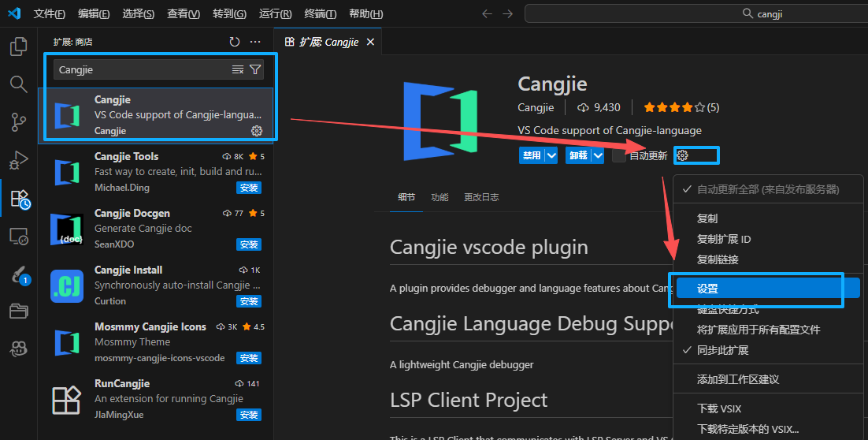Click the VS Code logo icon
The width and height of the screenshot is (868, 440).
(14, 13)
